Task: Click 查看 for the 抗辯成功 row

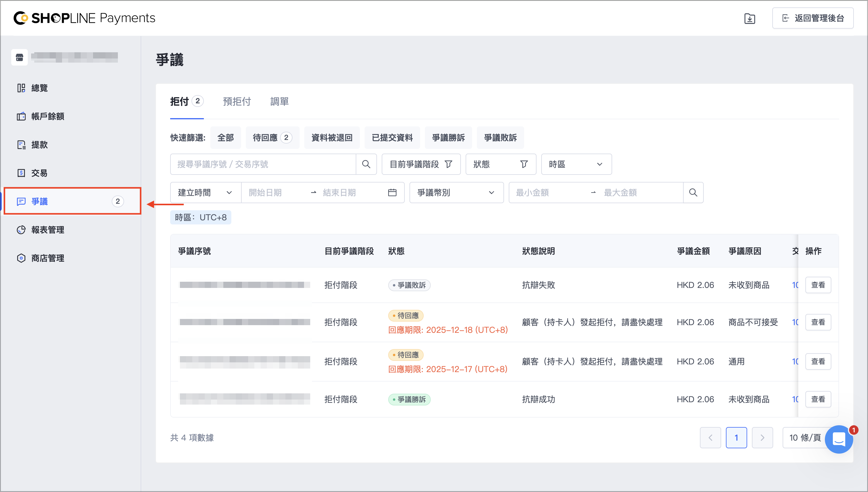Action: click(818, 399)
